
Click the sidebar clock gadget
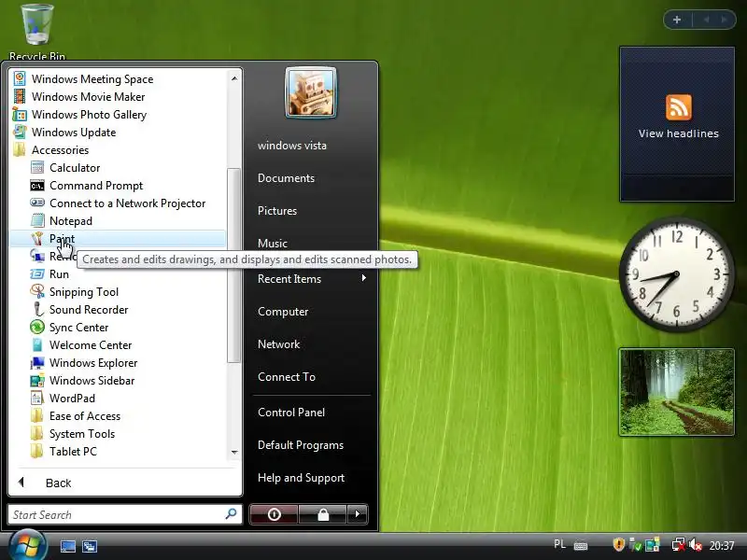point(676,274)
